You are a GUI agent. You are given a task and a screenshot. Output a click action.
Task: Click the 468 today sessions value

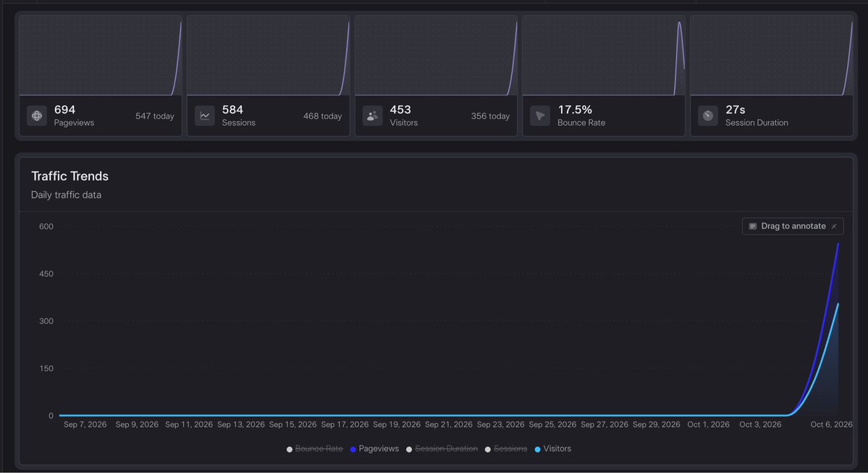point(323,116)
